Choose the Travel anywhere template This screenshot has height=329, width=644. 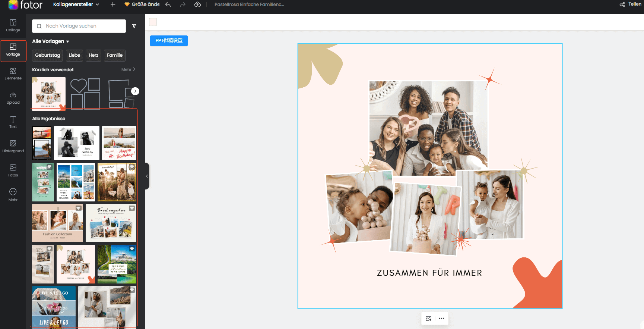(x=111, y=223)
